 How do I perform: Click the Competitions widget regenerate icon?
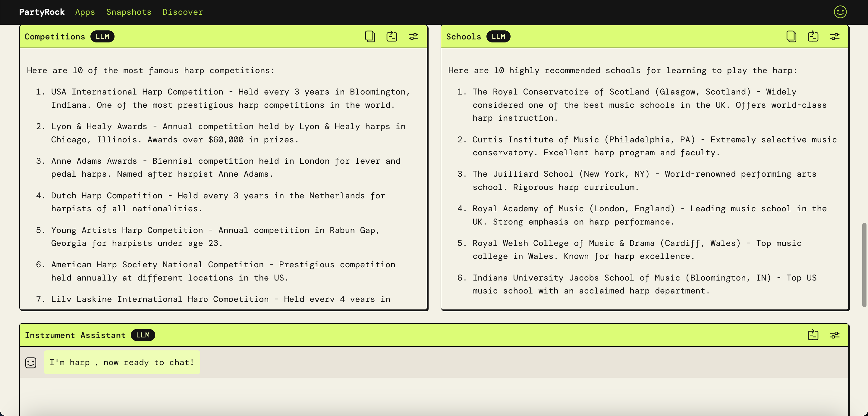point(392,36)
